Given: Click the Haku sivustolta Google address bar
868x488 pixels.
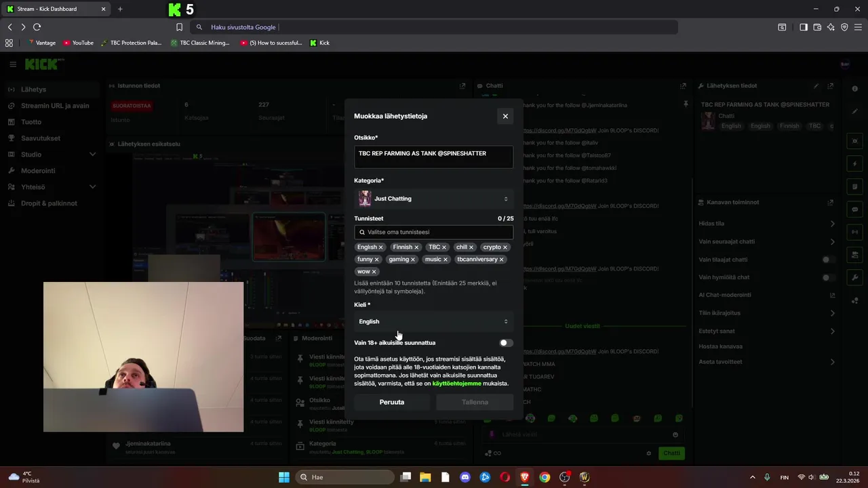Looking at the screenshot, I should pyautogui.click(x=434, y=27).
